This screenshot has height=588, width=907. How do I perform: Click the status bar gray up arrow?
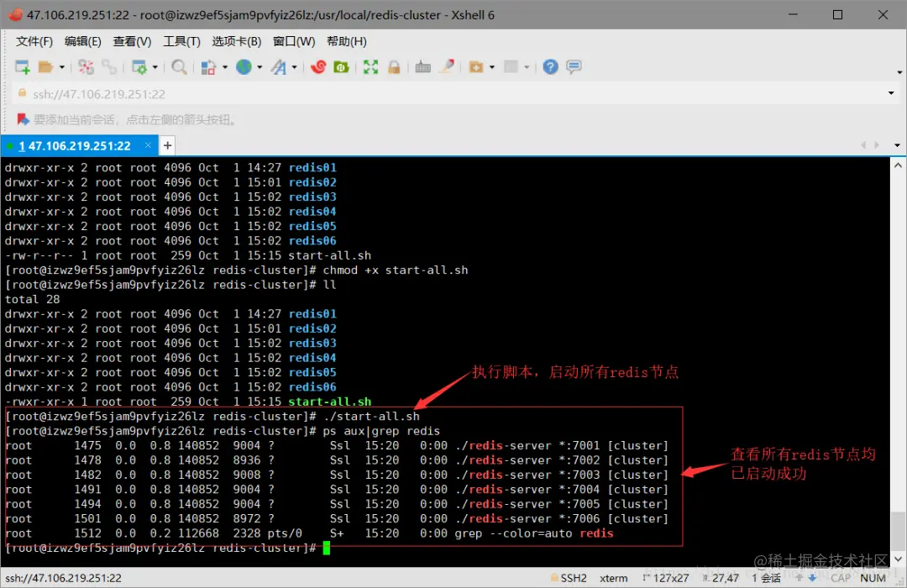click(x=800, y=578)
